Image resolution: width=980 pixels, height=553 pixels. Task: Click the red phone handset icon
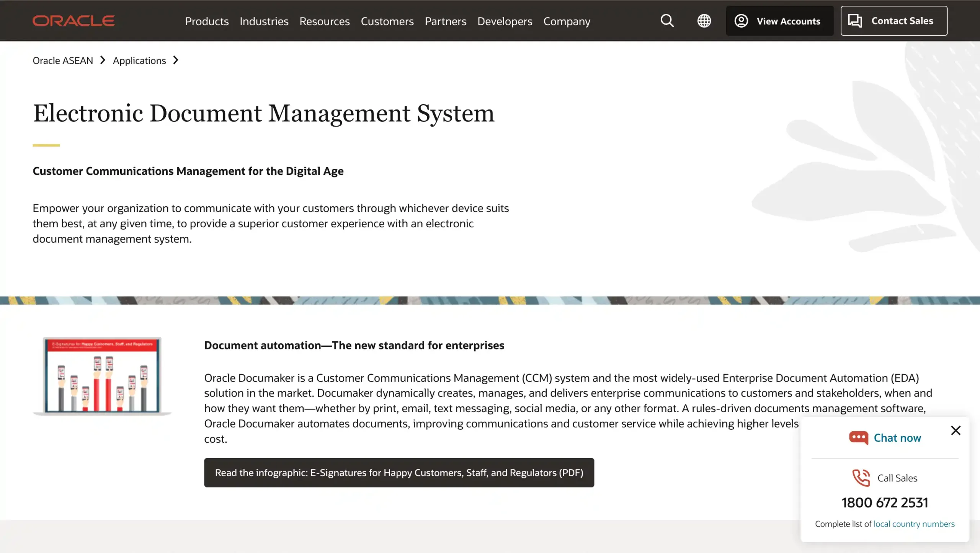(x=861, y=478)
